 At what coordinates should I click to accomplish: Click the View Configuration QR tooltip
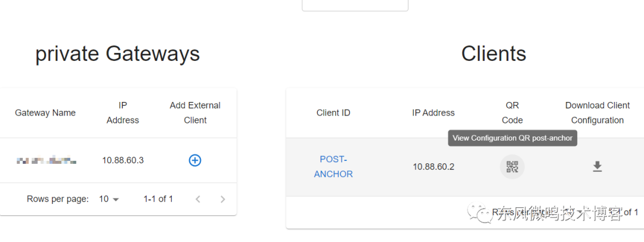click(512, 138)
